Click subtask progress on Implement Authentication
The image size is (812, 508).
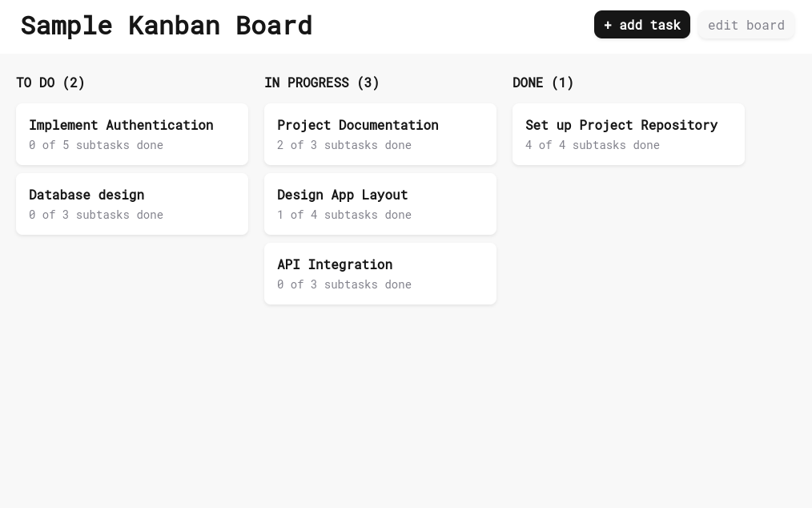click(x=95, y=144)
